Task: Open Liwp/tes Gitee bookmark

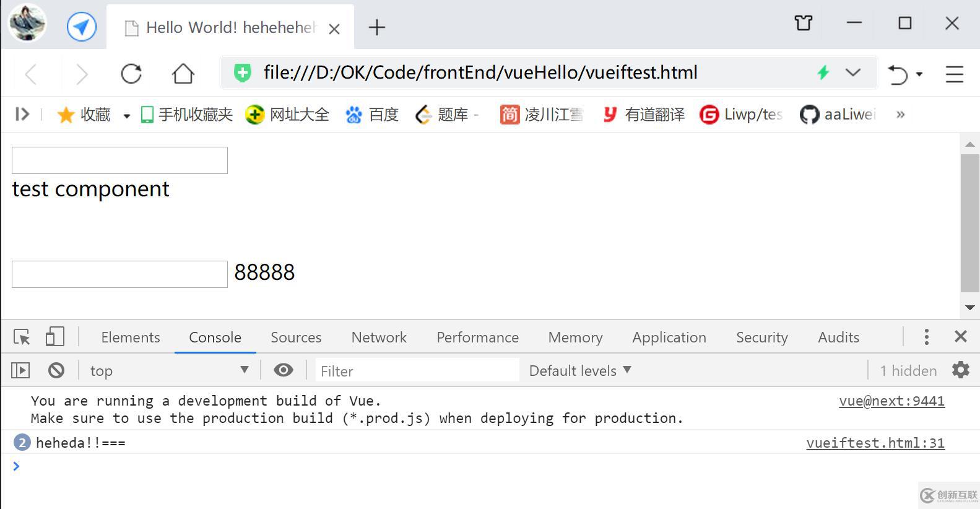Action: tap(741, 115)
